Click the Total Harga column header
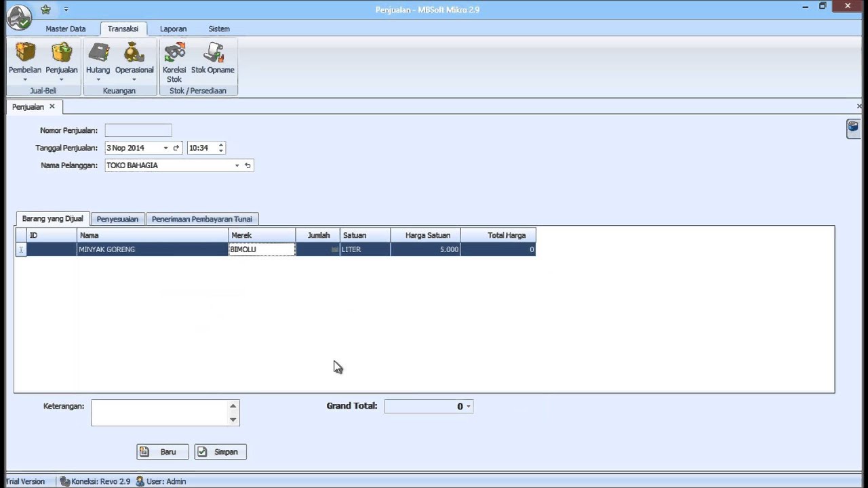868x488 pixels. 498,235
